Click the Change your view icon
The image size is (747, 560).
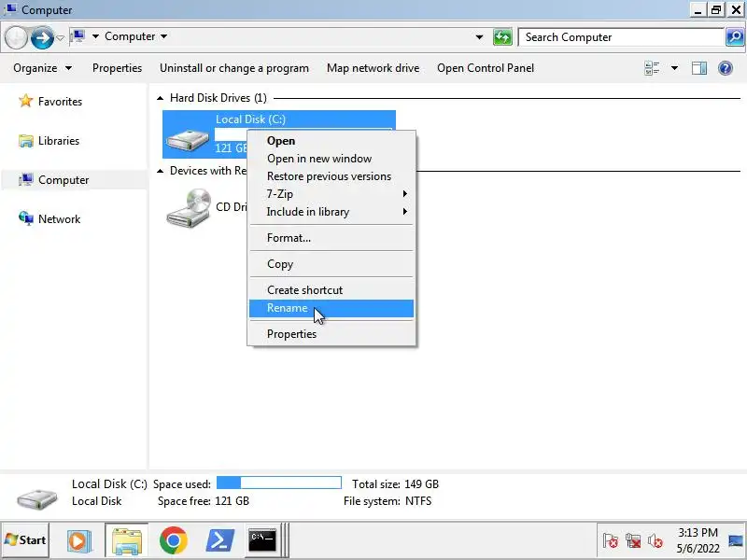(652, 68)
